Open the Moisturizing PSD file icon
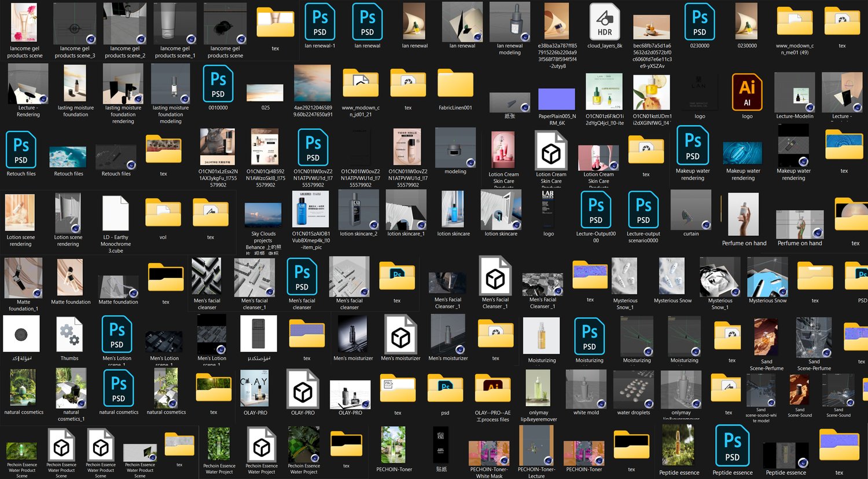The width and height of the screenshot is (868, 479). click(590, 336)
